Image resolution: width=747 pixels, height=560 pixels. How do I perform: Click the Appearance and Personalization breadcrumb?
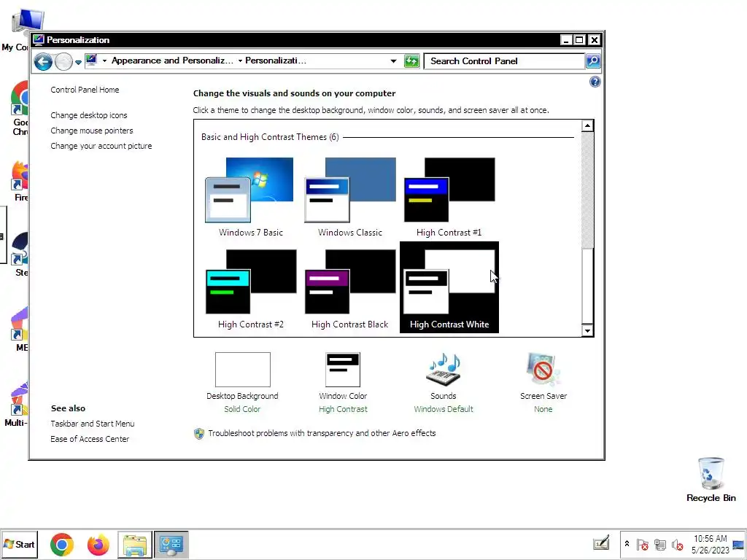tap(172, 61)
